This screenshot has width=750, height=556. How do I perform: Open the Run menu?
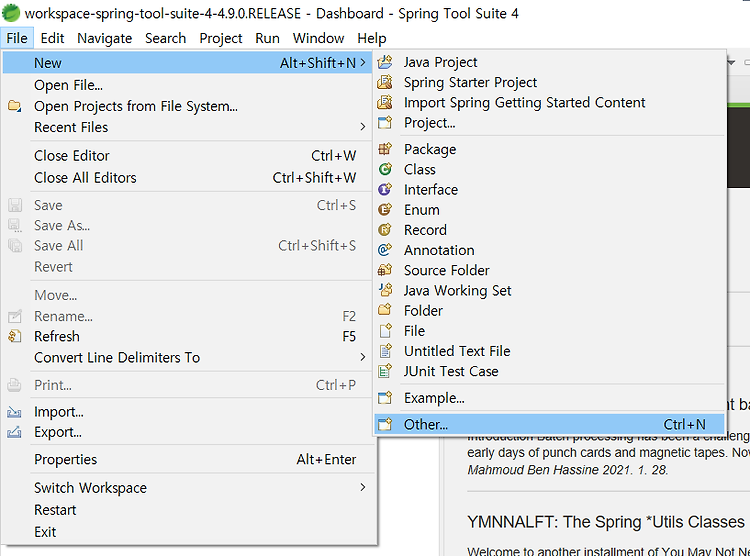(x=267, y=38)
